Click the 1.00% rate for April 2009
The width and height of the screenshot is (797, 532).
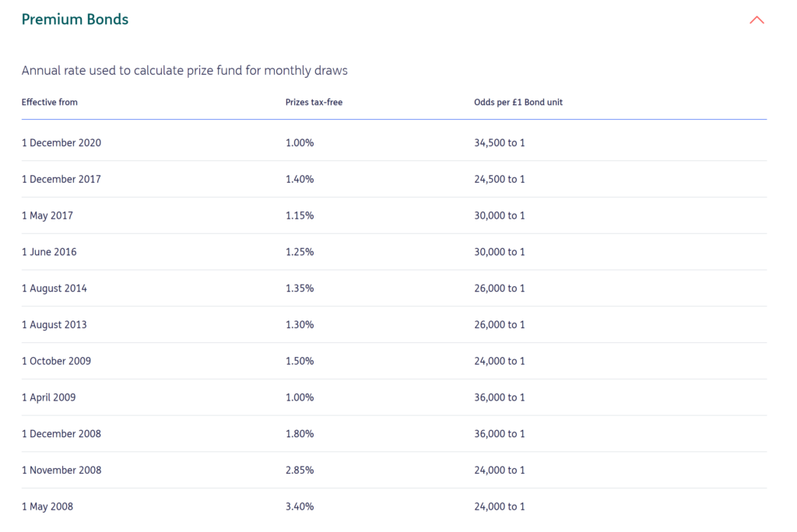pyautogui.click(x=300, y=397)
